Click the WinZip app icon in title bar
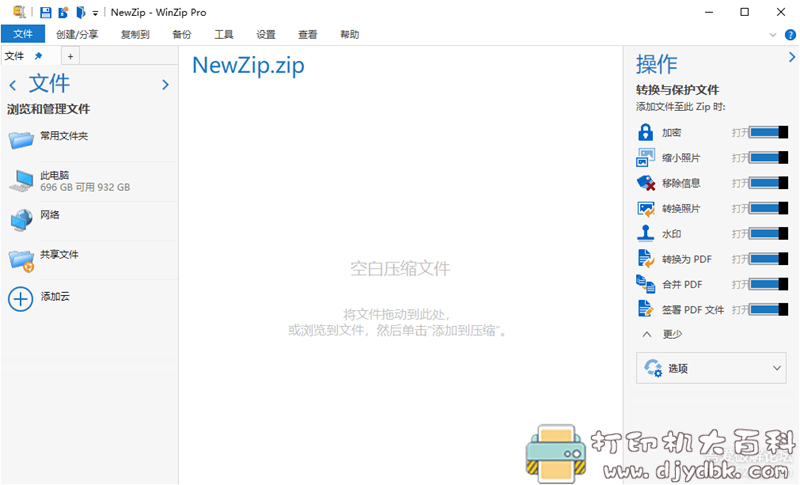 19,12
